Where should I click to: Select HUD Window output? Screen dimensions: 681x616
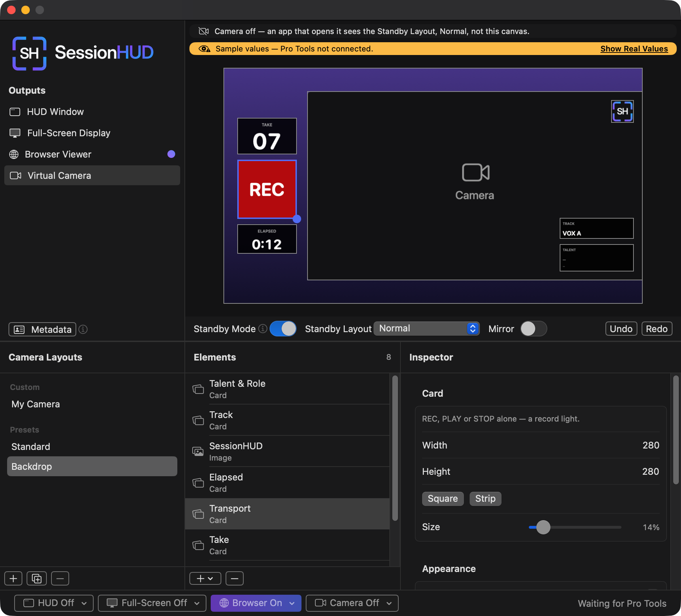click(92, 112)
